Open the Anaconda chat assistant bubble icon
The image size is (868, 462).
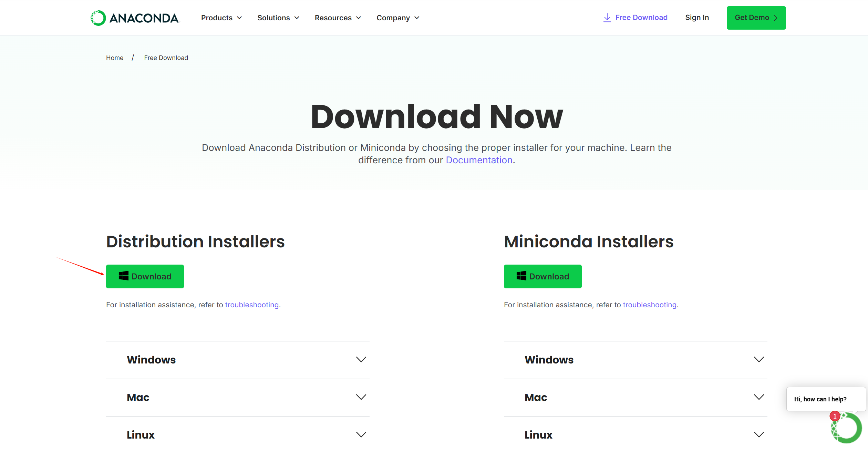[846, 428]
